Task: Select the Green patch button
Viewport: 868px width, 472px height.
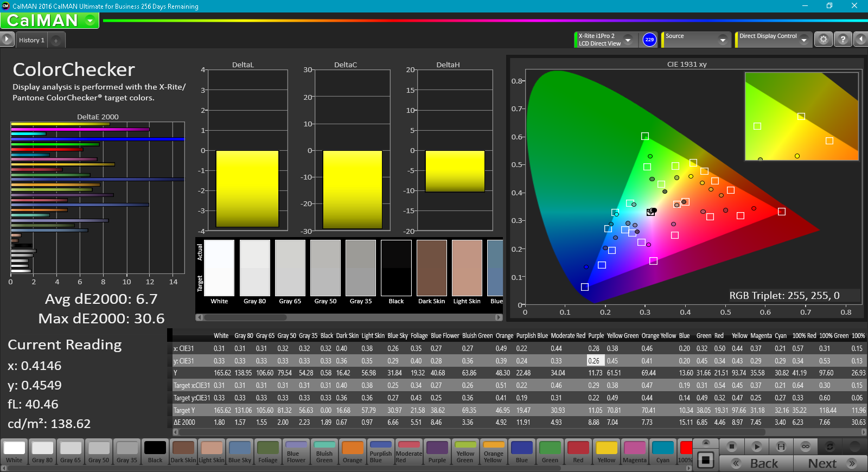Action: tap(550, 452)
